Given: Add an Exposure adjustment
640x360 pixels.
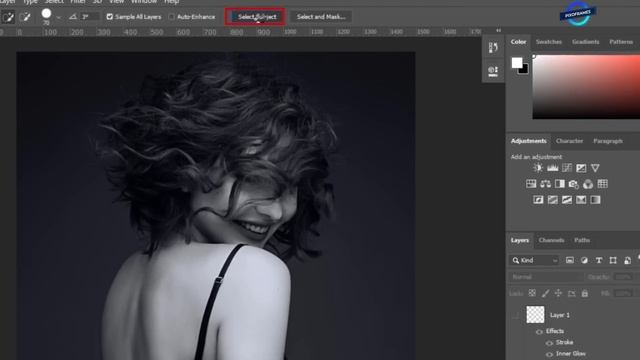Looking at the screenshot, I should point(581,168).
